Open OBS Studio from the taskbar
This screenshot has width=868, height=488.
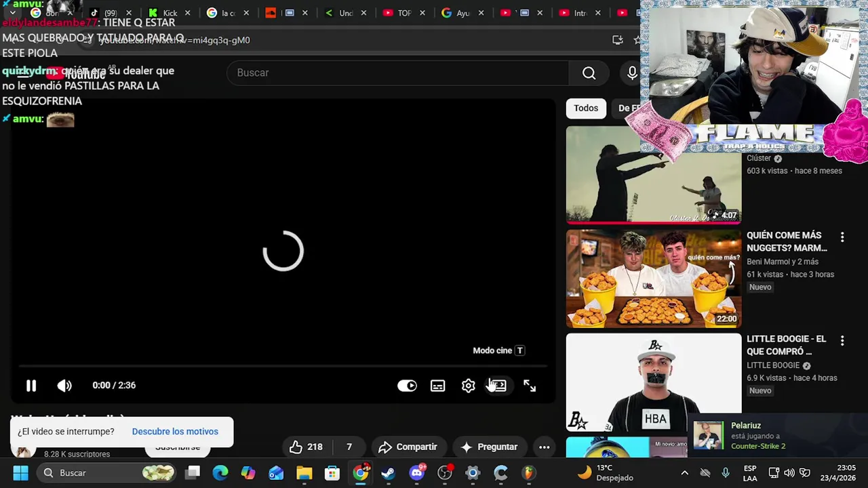tap(445, 473)
